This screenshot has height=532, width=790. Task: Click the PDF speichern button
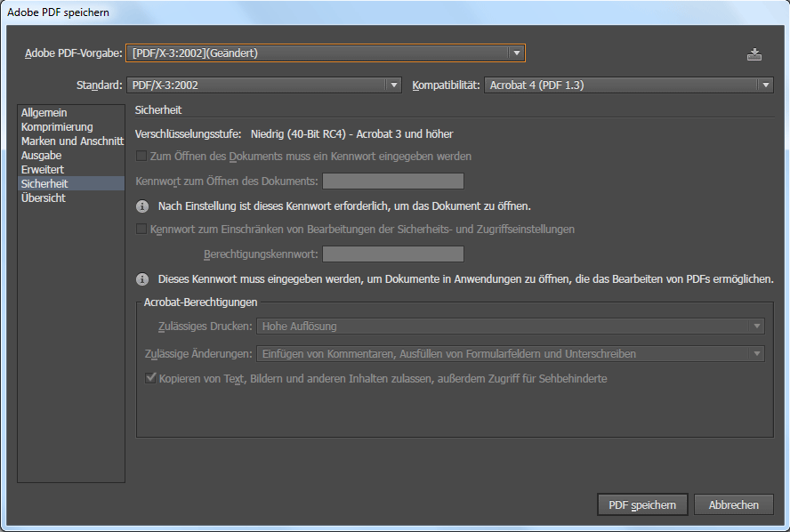point(641,505)
